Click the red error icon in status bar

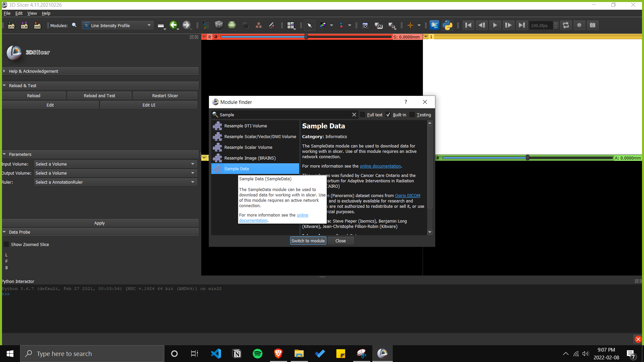(x=638, y=339)
